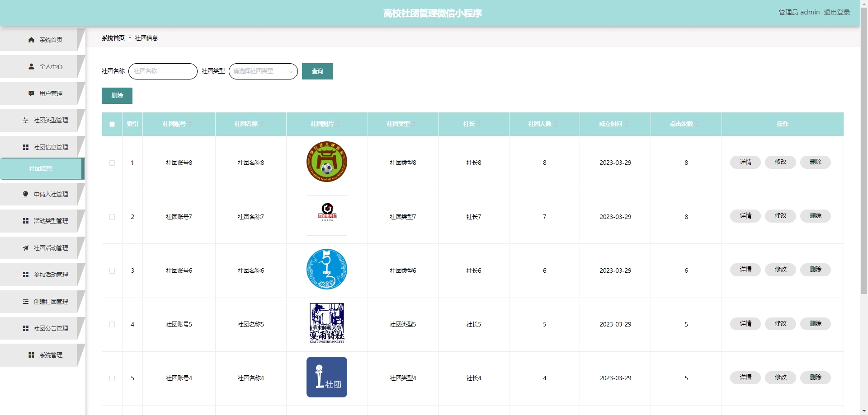Click the blue 社团 square logo image

pyautogui.click(x=327, y=377)
